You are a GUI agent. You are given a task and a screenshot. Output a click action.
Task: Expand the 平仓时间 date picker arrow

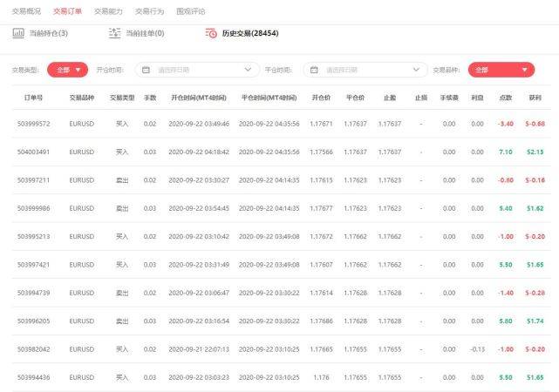419,70
